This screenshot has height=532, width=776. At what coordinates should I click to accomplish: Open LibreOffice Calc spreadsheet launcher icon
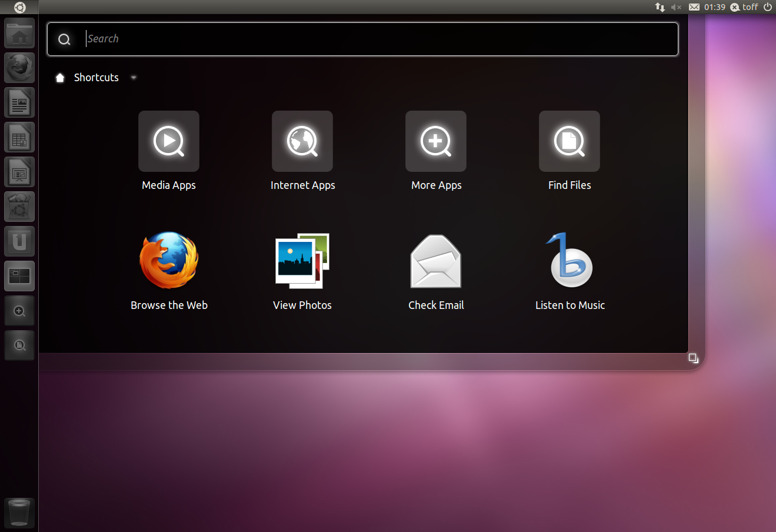tap(19, 138)
